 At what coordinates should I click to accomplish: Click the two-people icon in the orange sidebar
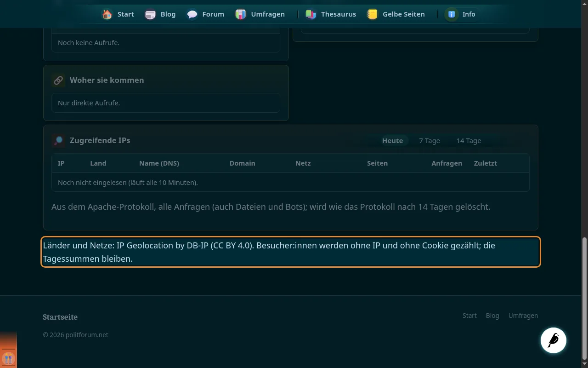pos(8,358)
